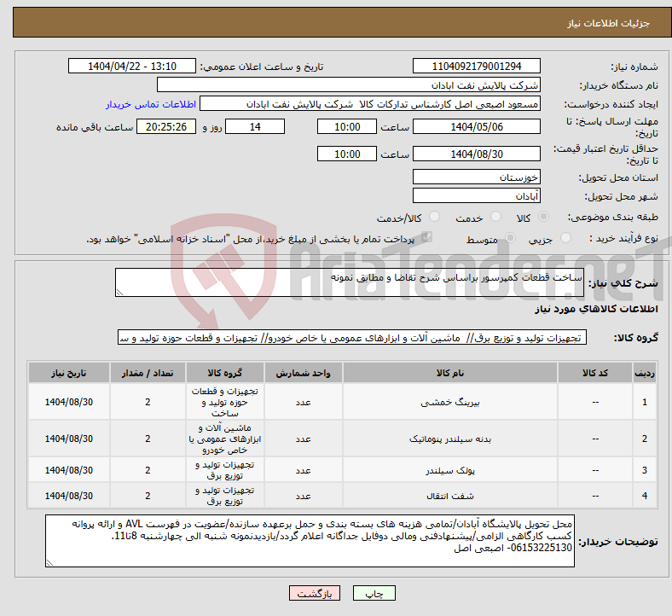Click the response deadline hour 10:00 field
Screen dimensions: 672x616
(x=347, y=127)
